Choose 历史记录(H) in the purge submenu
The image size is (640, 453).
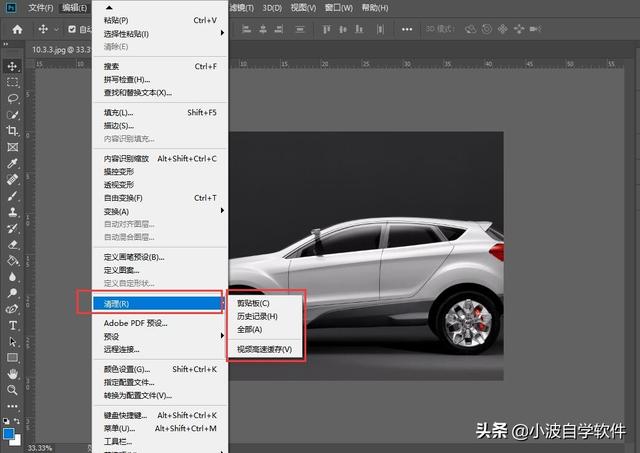[256, 316]
